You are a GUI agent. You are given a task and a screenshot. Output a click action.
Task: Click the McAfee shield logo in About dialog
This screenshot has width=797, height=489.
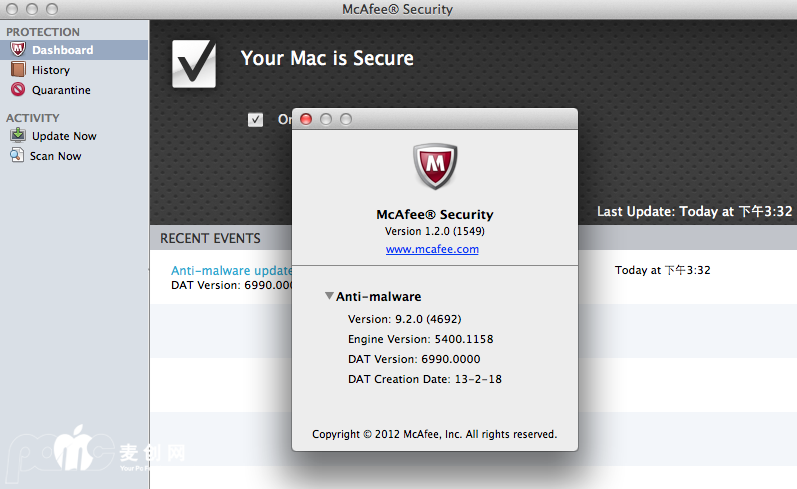(434, 166)
